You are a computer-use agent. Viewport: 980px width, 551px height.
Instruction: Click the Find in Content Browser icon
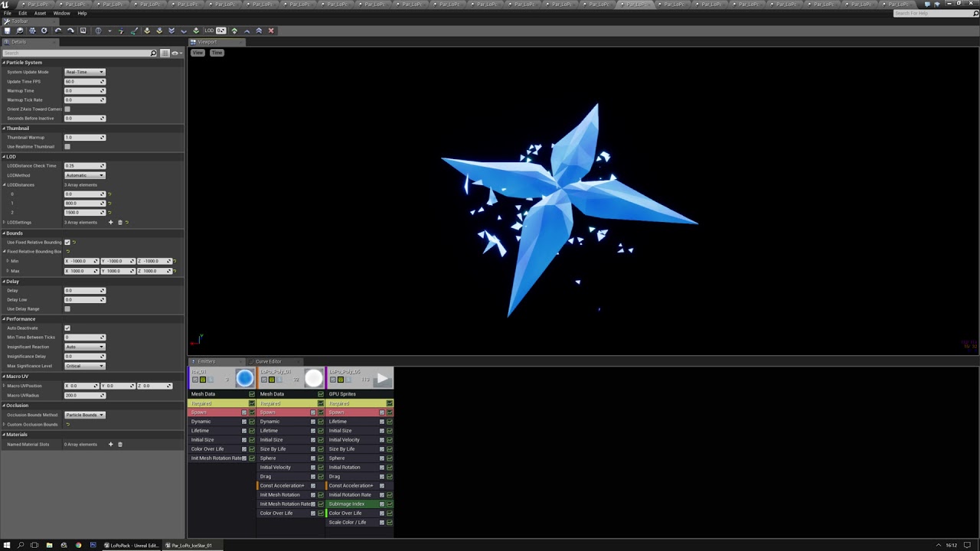pos(20,31)
